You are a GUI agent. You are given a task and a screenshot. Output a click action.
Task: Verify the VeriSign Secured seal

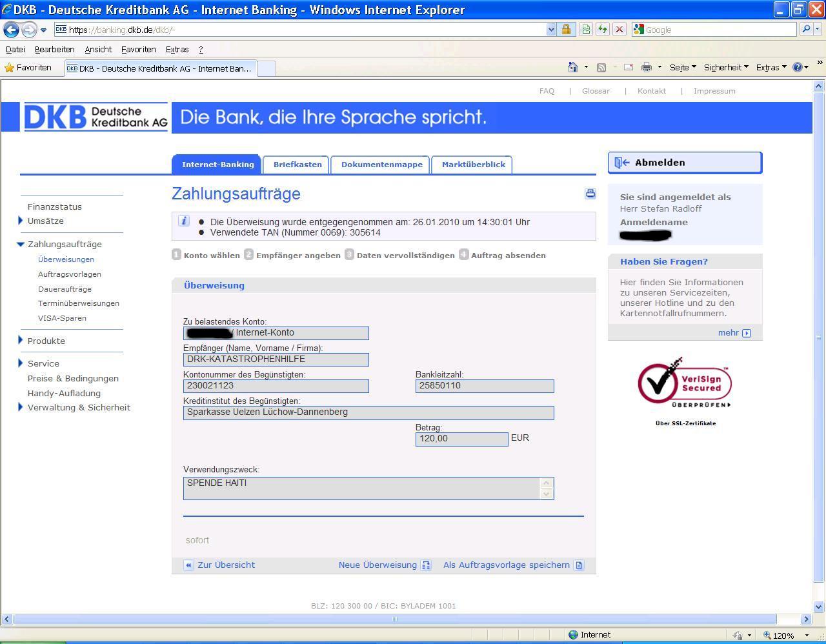click(685, 383)
